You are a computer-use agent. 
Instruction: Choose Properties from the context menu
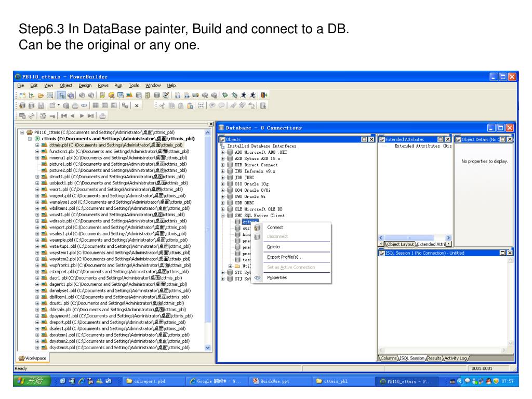pos(291,277)
